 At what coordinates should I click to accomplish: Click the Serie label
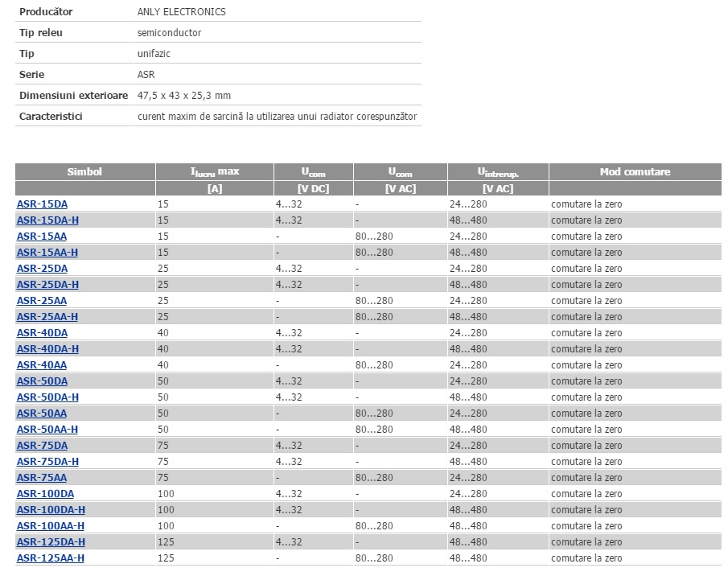tap(31, 75)
